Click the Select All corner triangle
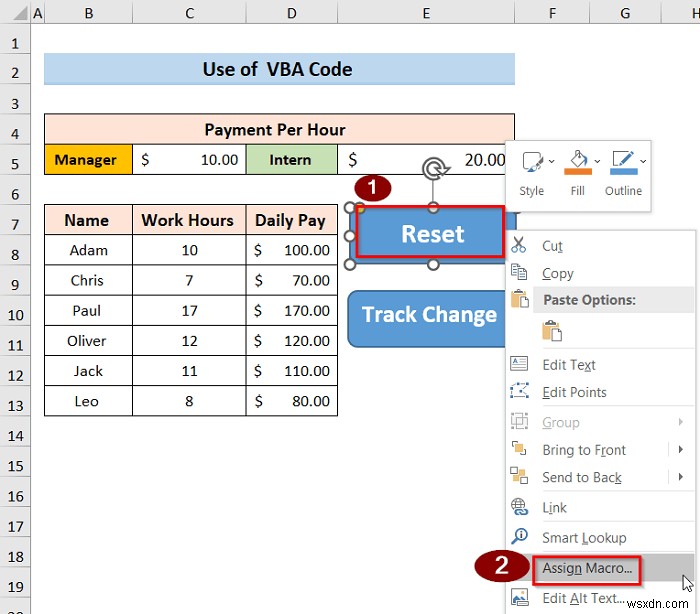Viewport: 700px width, 614px height. click(19, 14)
